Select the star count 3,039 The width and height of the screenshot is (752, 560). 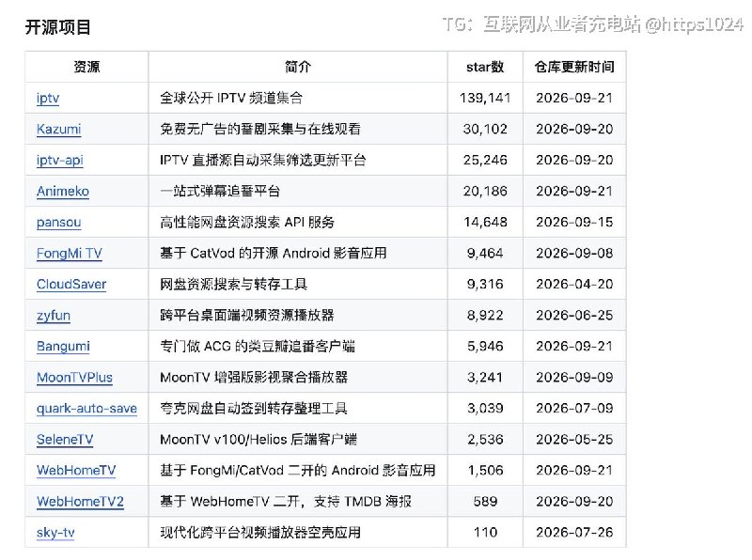(485, 409)
